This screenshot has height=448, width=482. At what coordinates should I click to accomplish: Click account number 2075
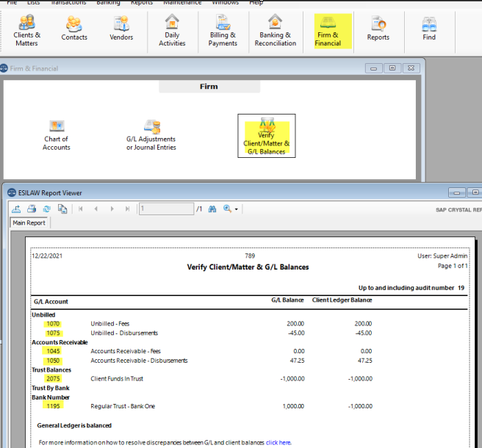53,378
